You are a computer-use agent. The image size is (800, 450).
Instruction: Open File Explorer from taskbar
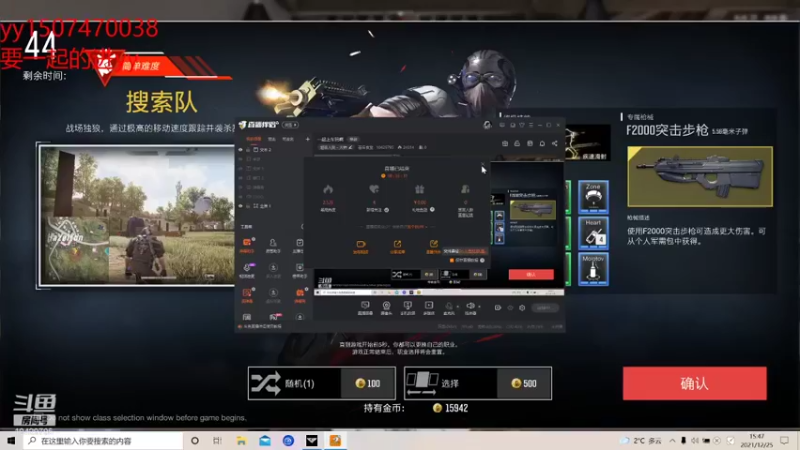click(241, 440)
